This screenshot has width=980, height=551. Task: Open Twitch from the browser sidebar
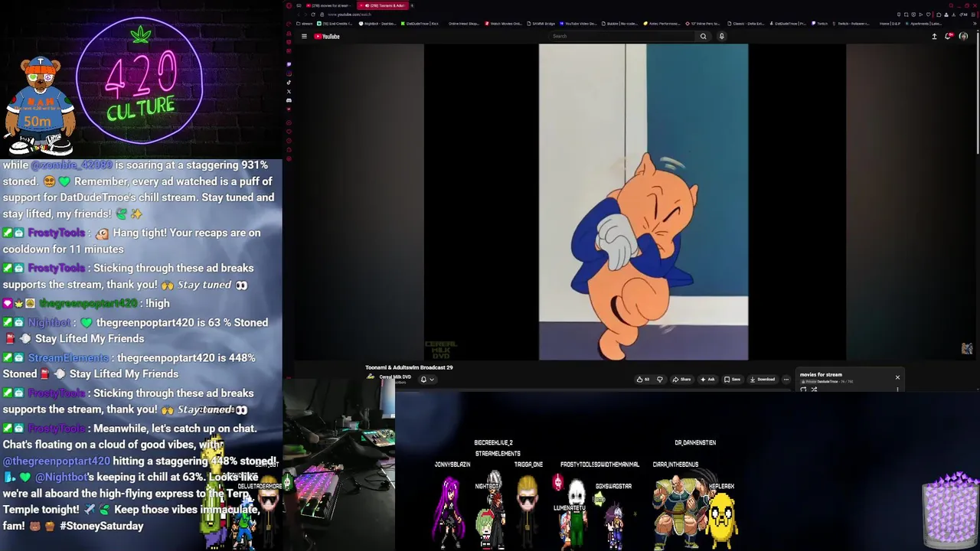[x=289, y=64]
